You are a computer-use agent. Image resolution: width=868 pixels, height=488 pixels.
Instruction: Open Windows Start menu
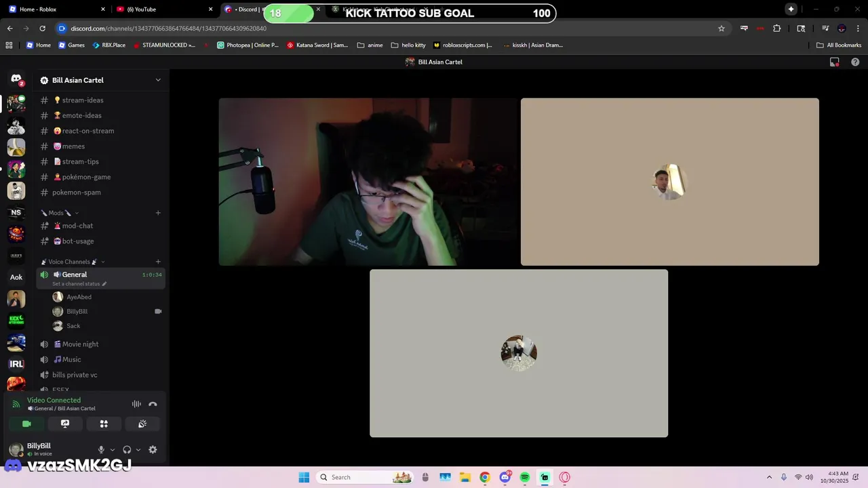coord(304,477)
